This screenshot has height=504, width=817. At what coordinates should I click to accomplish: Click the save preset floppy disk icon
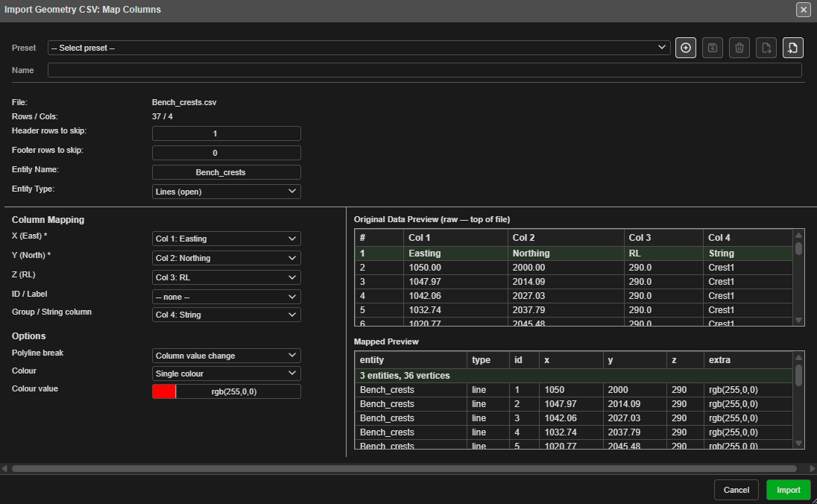coord(713,48)
